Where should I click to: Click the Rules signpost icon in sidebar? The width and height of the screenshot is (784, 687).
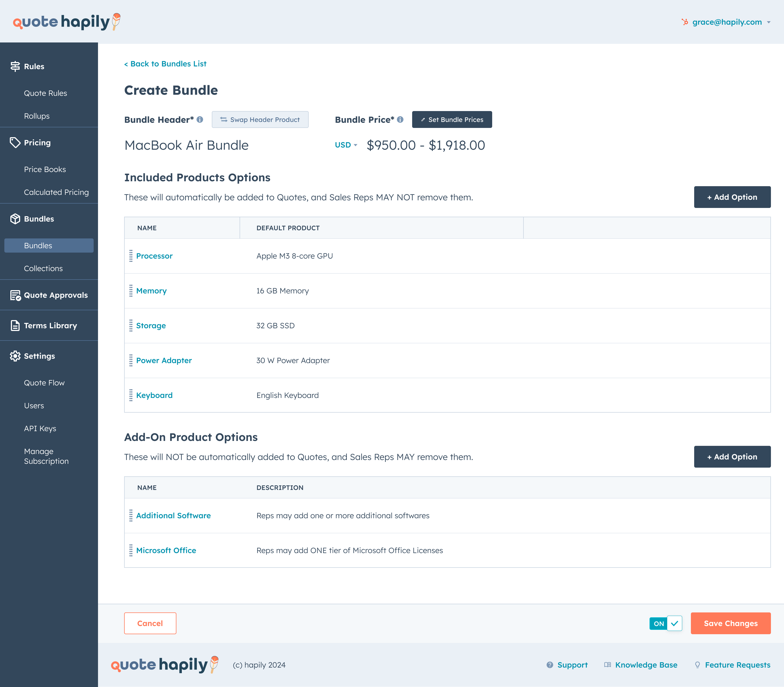(x=15, y=66)
